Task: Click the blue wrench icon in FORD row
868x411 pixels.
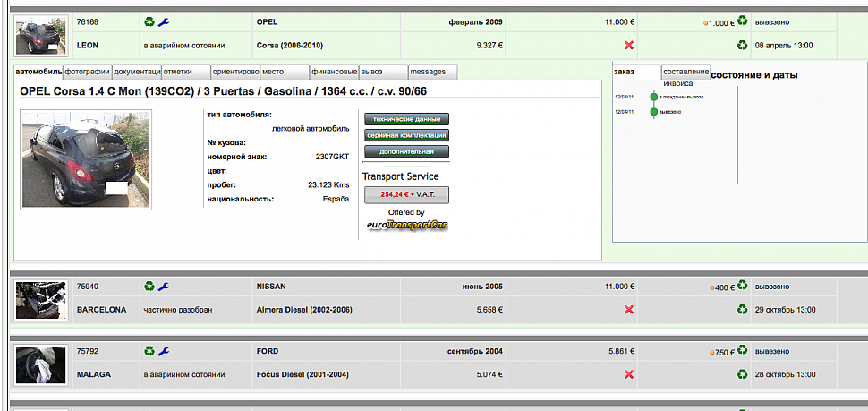Action: coord(163,351)
